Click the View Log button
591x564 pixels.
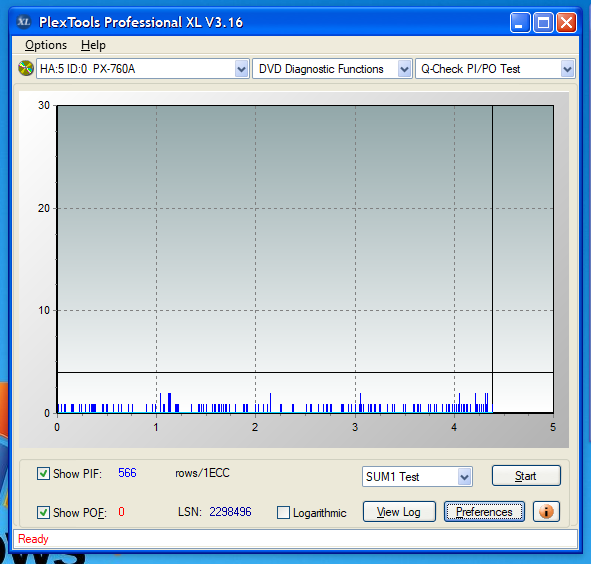(x=399, y=512)
